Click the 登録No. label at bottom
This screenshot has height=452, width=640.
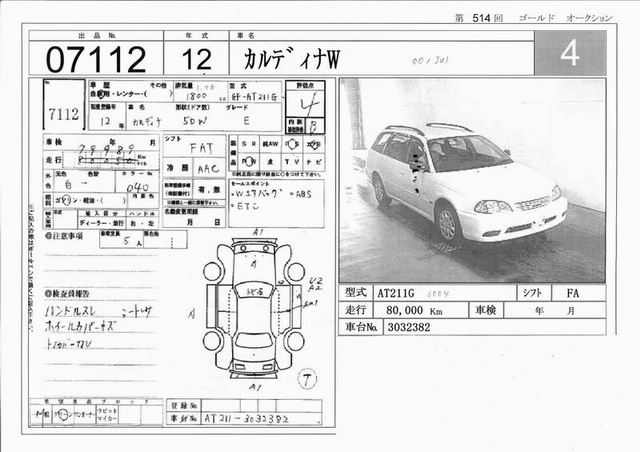point(184,406)
